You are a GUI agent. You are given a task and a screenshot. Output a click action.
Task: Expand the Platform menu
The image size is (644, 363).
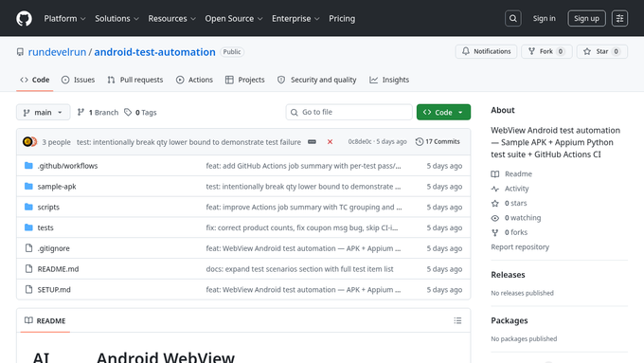pos(64,19)
